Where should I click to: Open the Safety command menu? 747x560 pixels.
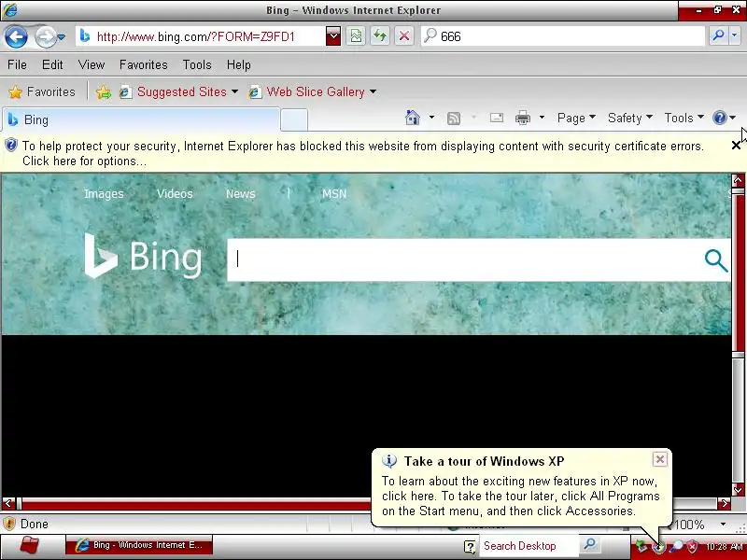[629, 118]
